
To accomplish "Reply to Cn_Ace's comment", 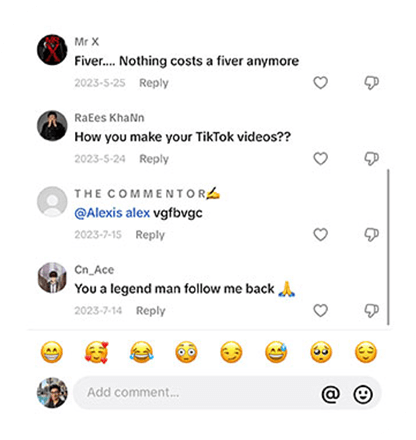I will pos(151,311).
